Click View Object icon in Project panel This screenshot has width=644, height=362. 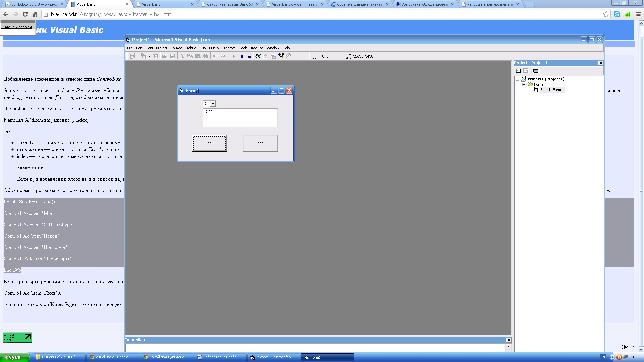tap(526, 71)
